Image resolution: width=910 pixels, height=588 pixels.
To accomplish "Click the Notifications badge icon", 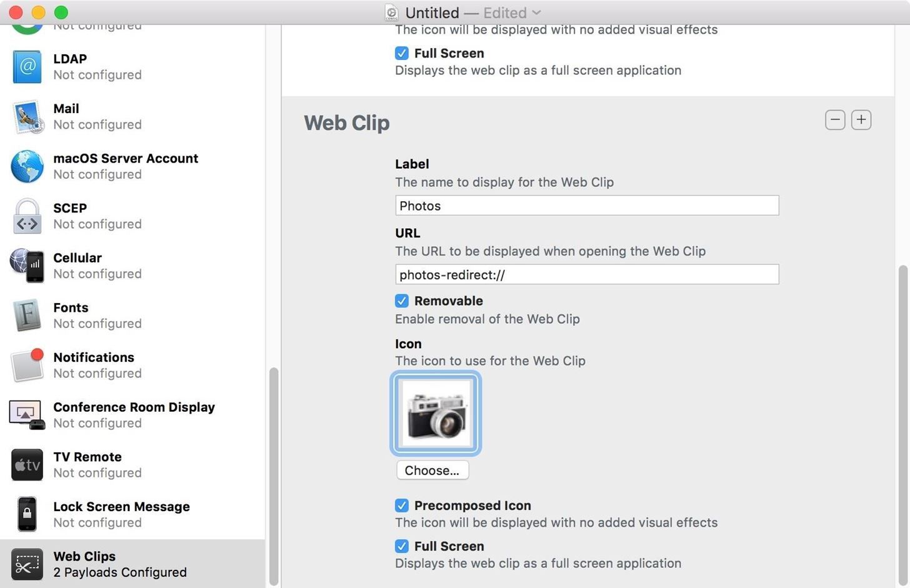I will click(27, 365).
